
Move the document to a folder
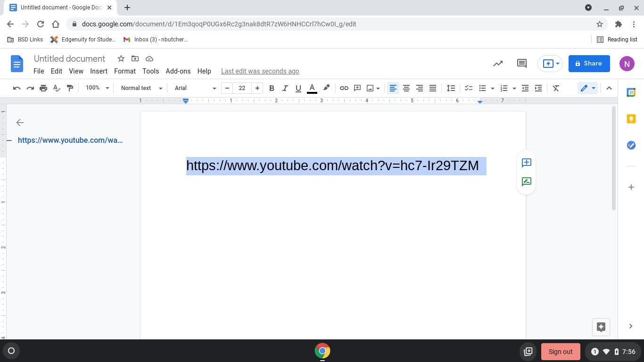point(135,58)
